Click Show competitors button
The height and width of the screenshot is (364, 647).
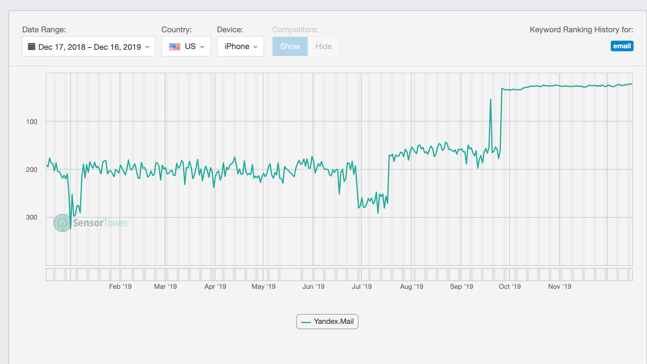pos(290,47)
